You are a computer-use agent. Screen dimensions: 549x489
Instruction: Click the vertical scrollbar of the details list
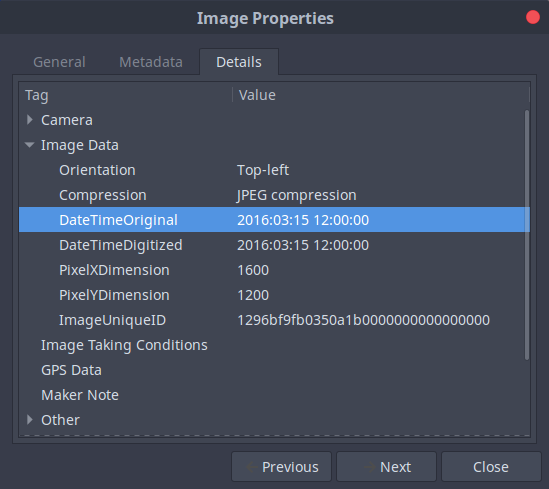tap(527, 235)
